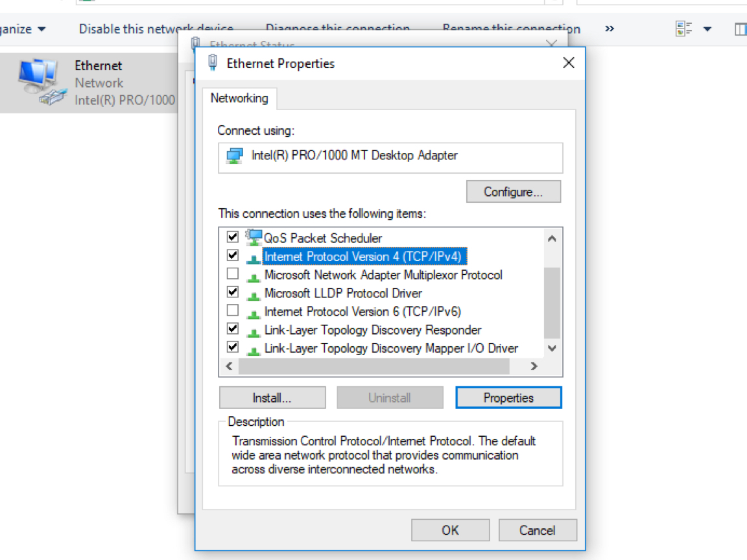The height and width of the screenshot is (560, 747).
Task: Confirm with the OK button
Action: click(450, 530)
